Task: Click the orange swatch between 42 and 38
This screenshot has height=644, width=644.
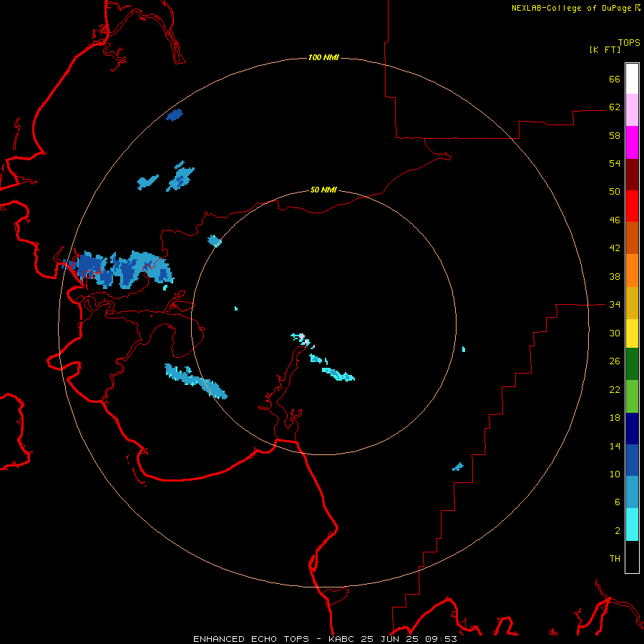Action: 632,270
